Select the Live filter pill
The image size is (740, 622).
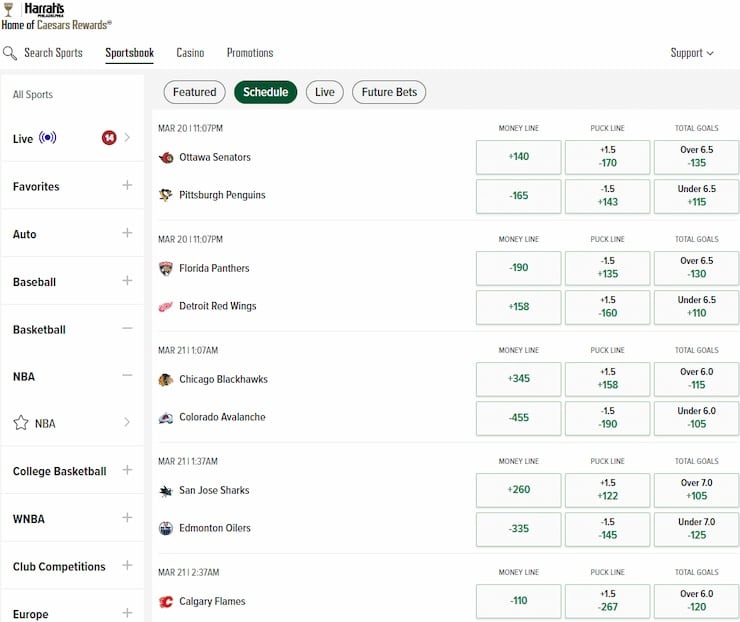coord(325,92)
